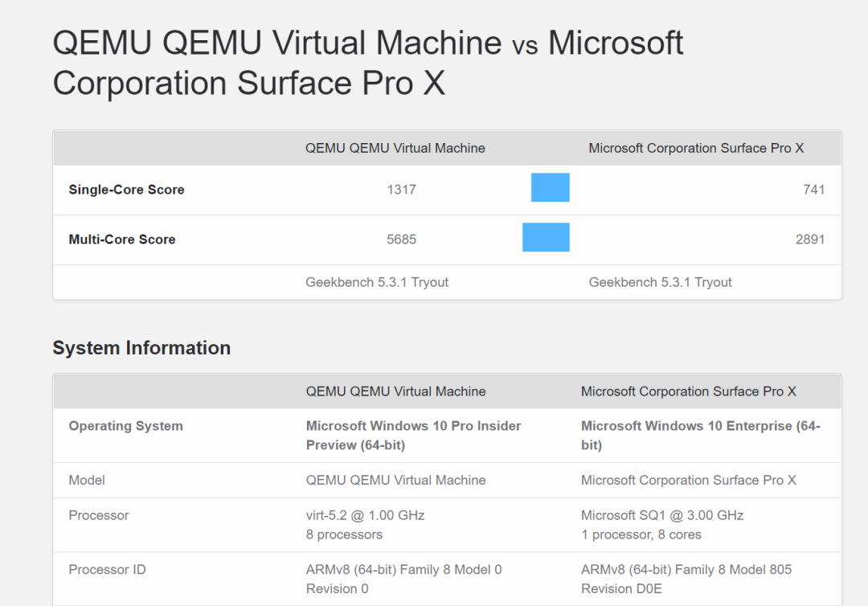Click the "Processor" row label
868x606 pixels.
[x=99, y=516]
